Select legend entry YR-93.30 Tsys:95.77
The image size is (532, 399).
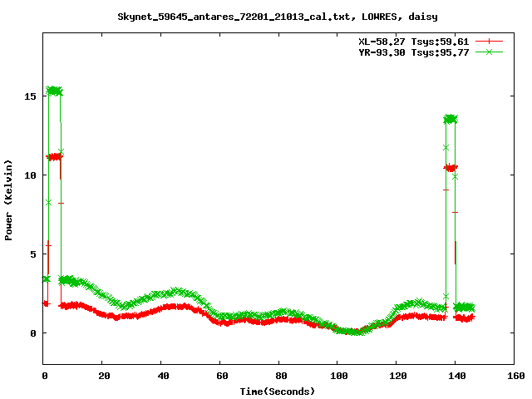coord(414,52)
